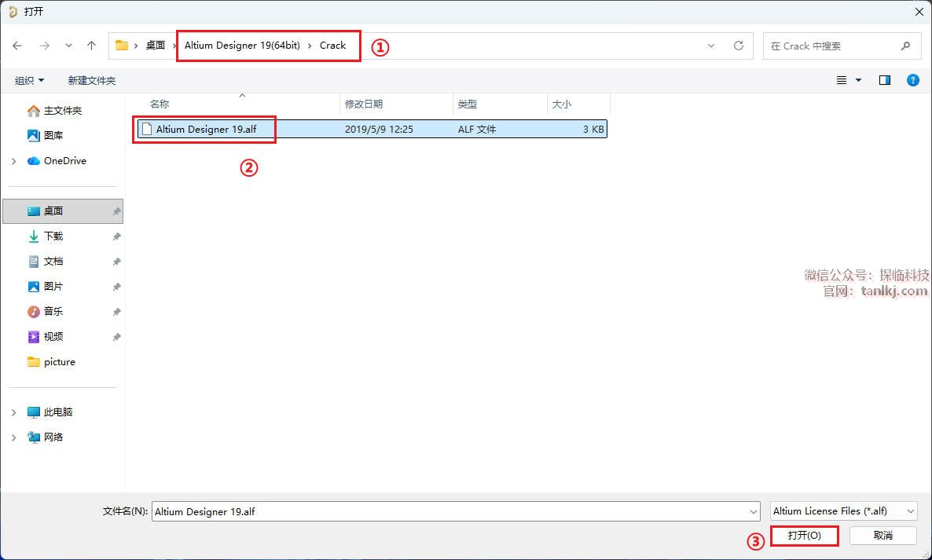Open the view options dropdown arrow
Screen dimensions: 932x560
tap(858, 80)
